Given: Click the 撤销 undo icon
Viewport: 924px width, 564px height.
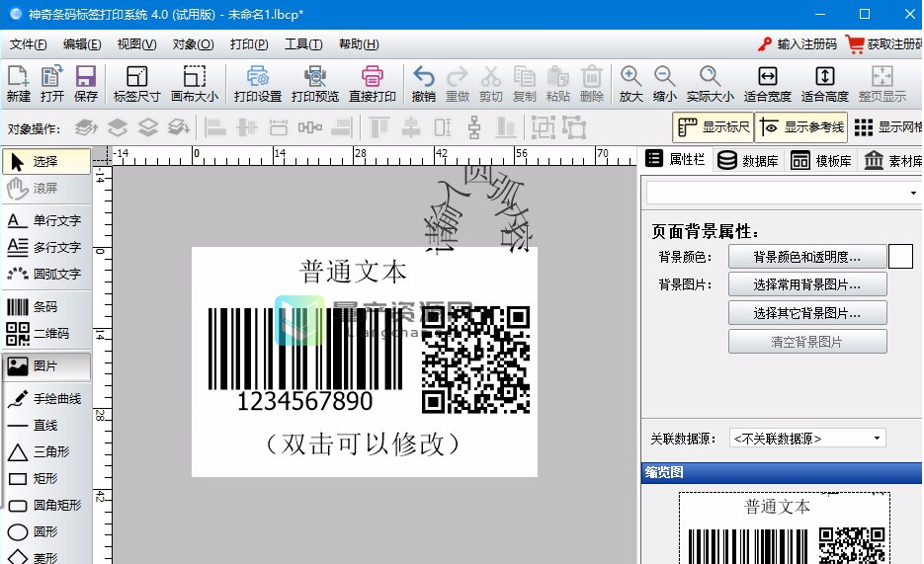Looking at the screenshot, I should pyautogui.click(x=424, y=84).
